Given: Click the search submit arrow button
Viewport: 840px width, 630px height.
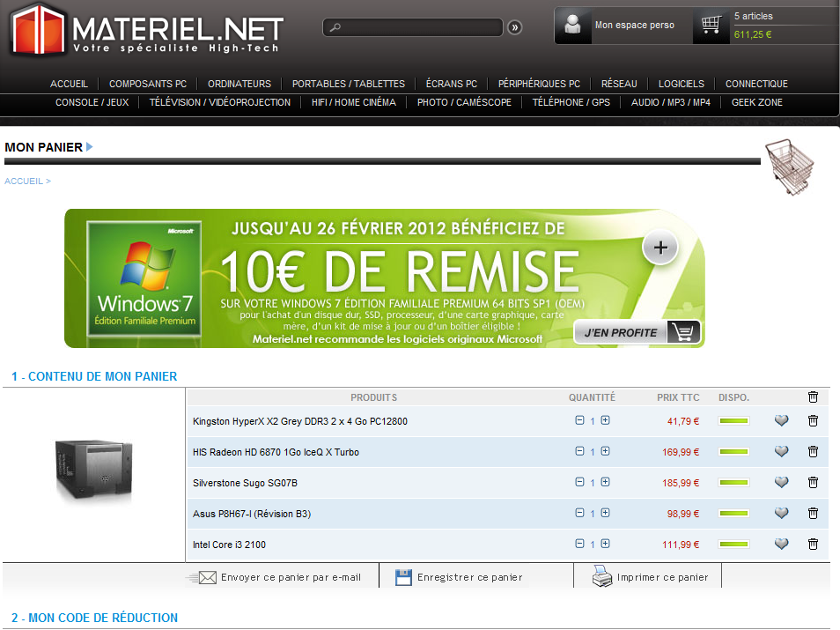Looking at the screenshot, I should click(x=515, y=27).
